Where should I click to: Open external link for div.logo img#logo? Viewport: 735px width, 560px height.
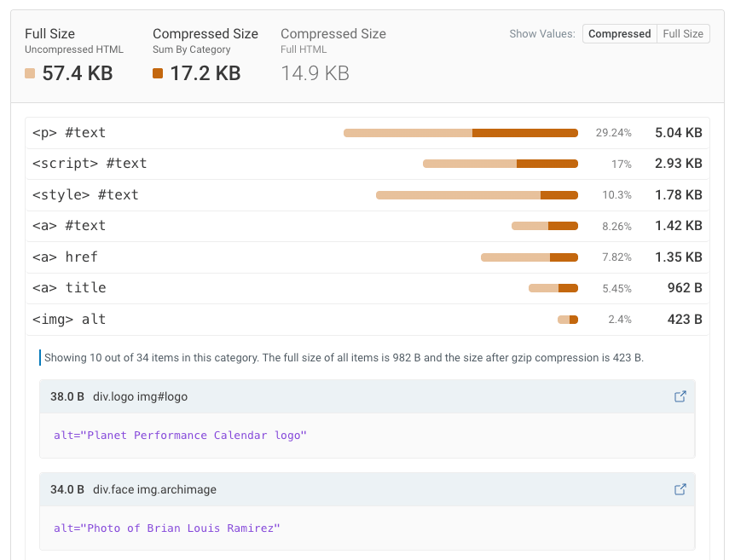pos(680,396)
